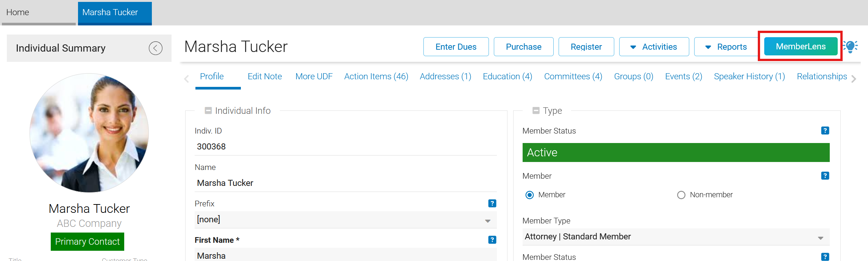Collapse the Individual Summary panel arrow
868x261 pixels.
tap(155, 48)
